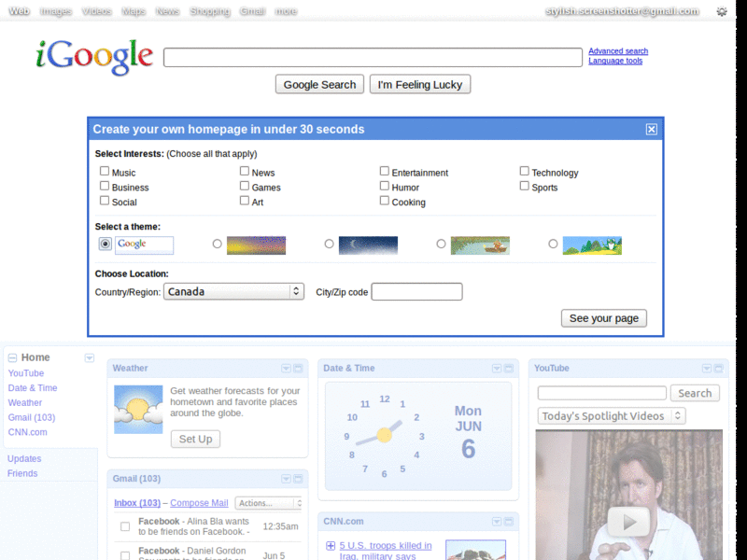Click the I'm Feeling Lucky button
747x560 pixels.
[419, 84]
